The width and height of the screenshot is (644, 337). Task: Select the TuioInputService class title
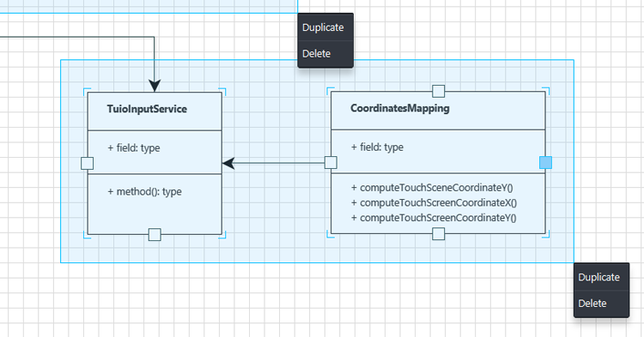pos(147,109)
